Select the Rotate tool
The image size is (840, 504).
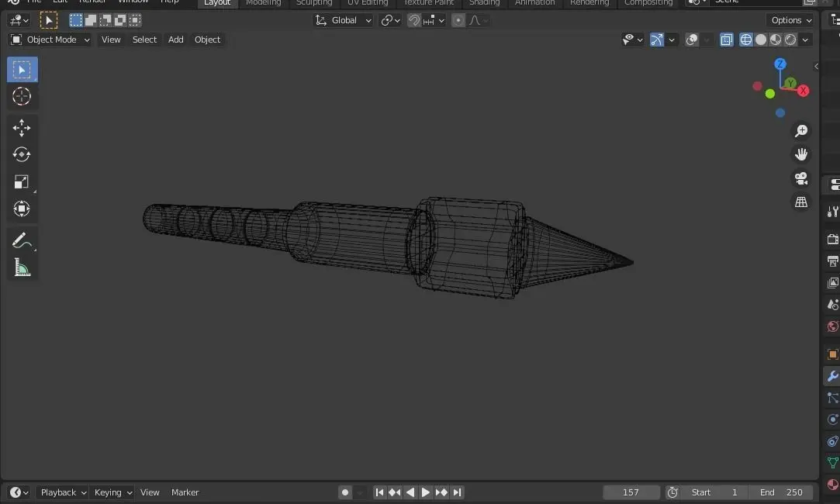(x=22, y=154)
